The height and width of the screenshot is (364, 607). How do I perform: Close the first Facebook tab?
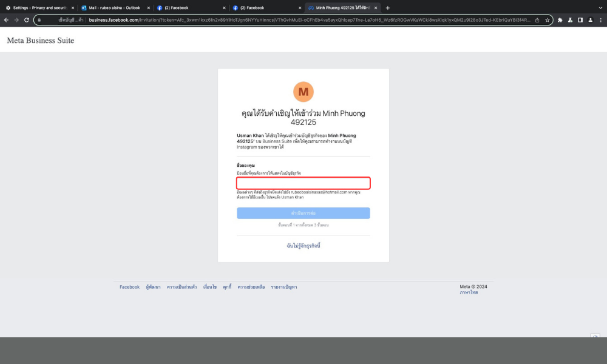pos(224,8)
